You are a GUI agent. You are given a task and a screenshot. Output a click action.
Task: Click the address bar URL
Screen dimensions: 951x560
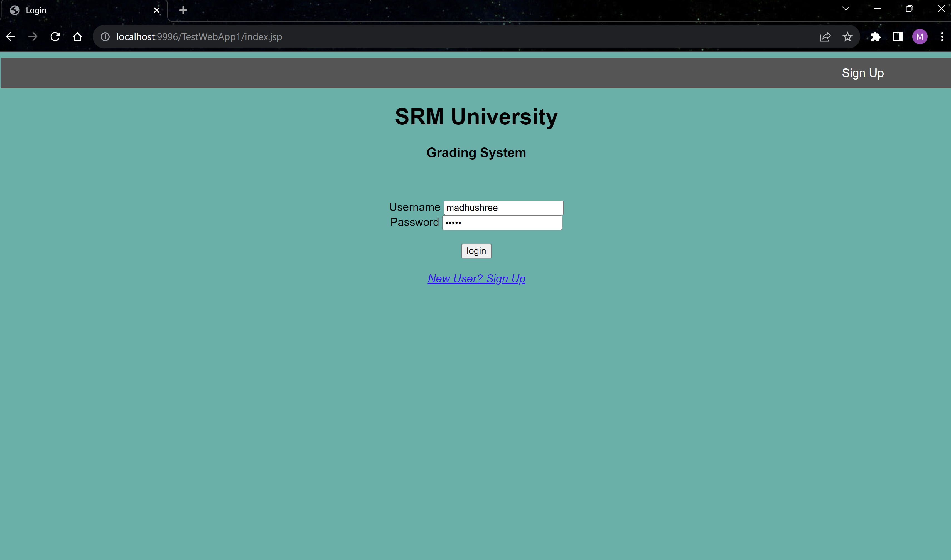(198, 37)
